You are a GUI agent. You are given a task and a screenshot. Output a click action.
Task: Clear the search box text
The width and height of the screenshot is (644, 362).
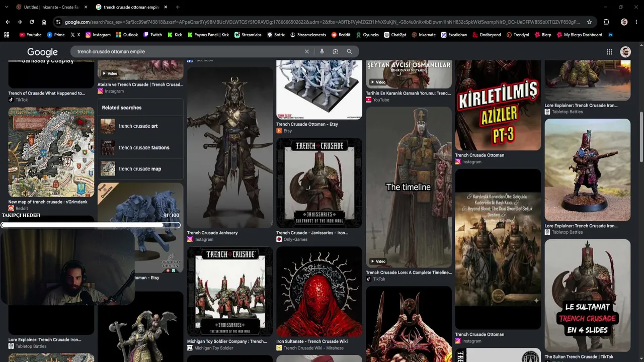tap(307, 51)
